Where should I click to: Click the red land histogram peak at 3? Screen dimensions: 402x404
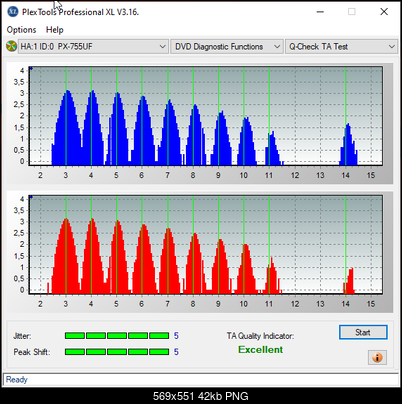pos(66,256)
